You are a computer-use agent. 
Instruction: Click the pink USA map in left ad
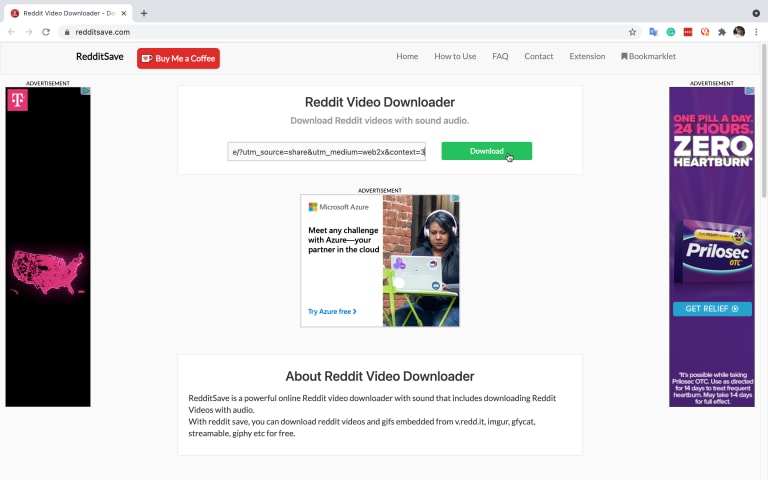tap(48, 272)
